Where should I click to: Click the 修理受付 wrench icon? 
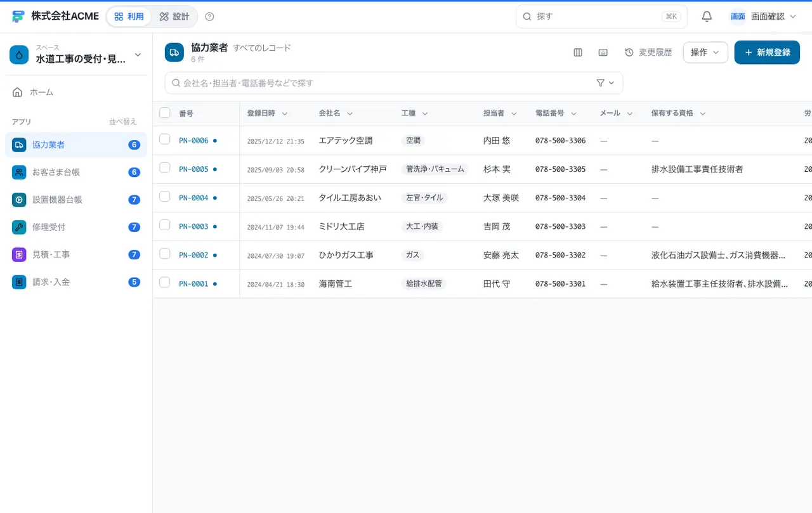click(19, 227)
